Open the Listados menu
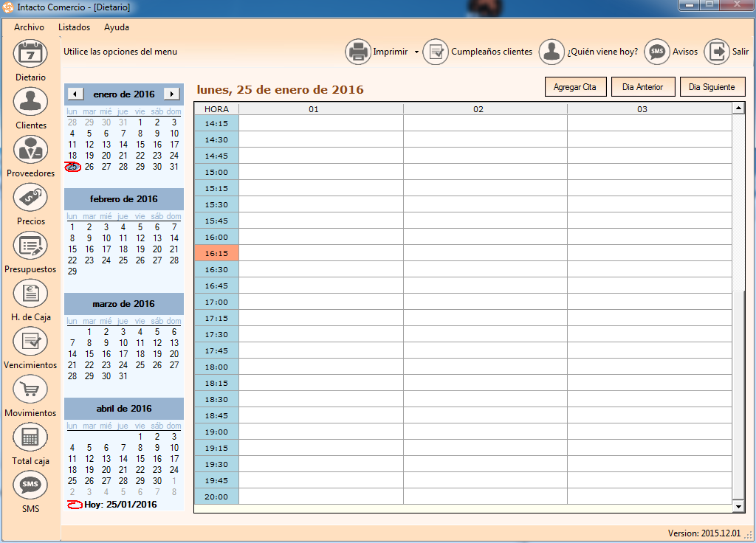Image resolution: width=756 pixels, height=543 pixels. tap(75, 27)
